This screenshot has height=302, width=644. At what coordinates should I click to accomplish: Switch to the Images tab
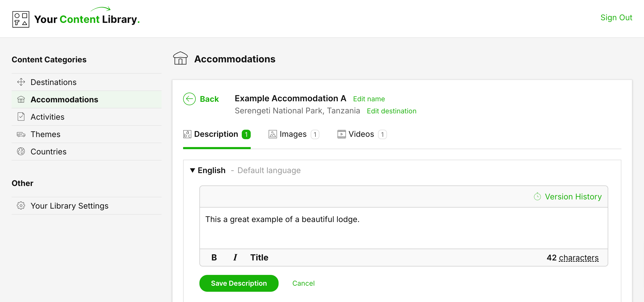[x=293, y=134]
